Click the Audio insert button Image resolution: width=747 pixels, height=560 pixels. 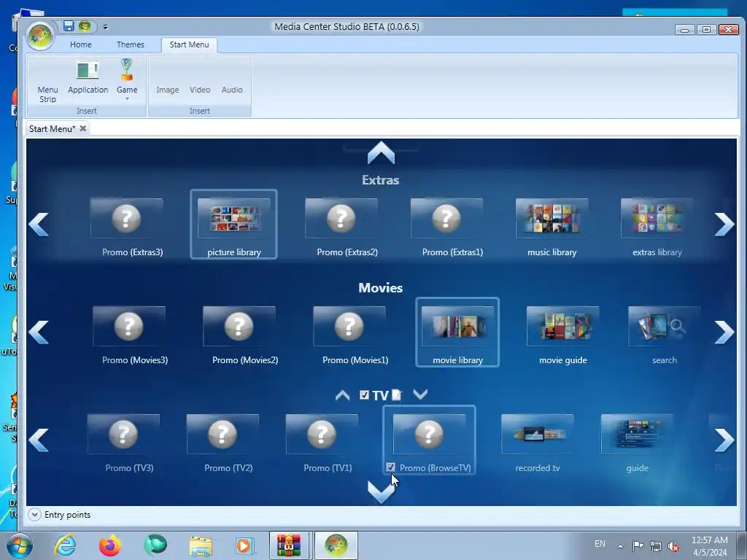232,90
